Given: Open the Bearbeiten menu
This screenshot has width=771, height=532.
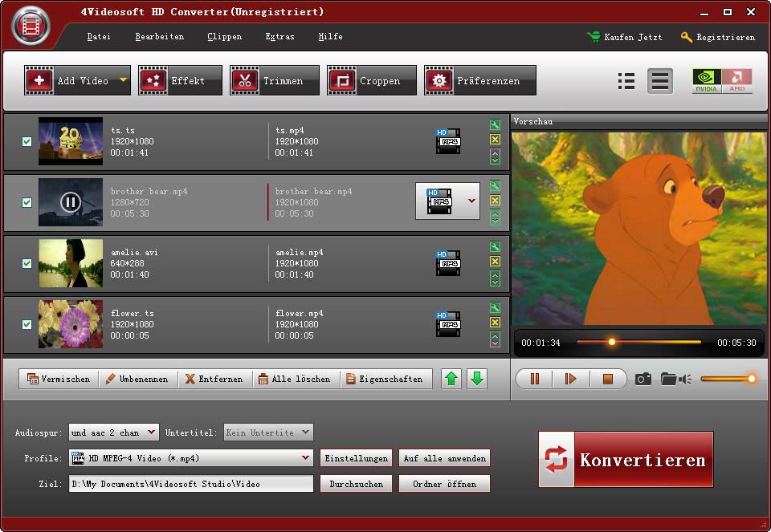Looking at the screenshot, I should coord(159,36).
